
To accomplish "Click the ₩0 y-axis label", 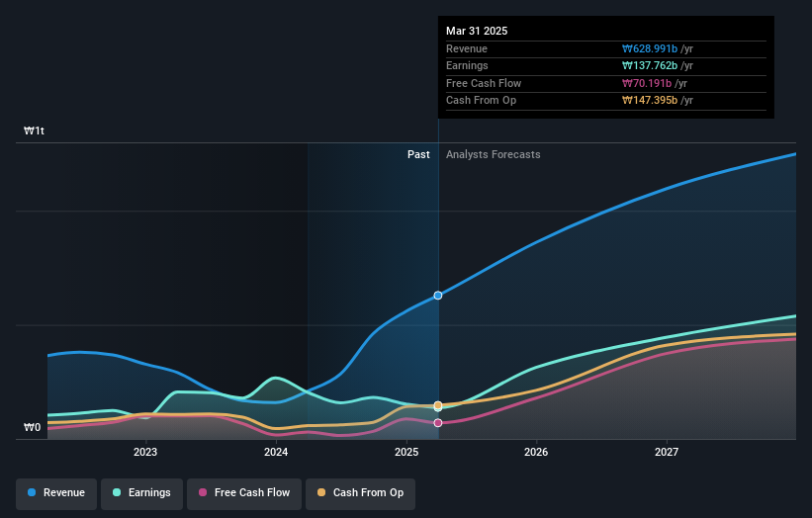I will (32, 427).
